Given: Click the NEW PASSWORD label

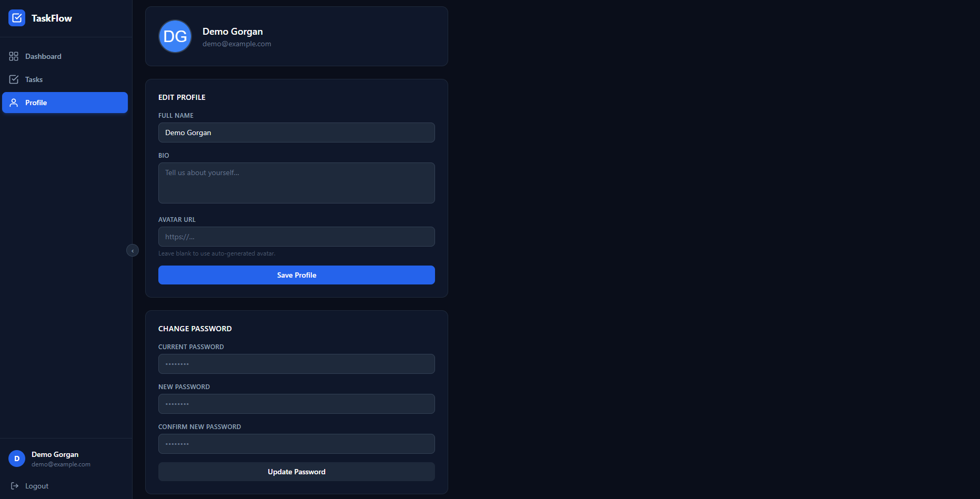Looking at the screenshot, I should point(184,387).
